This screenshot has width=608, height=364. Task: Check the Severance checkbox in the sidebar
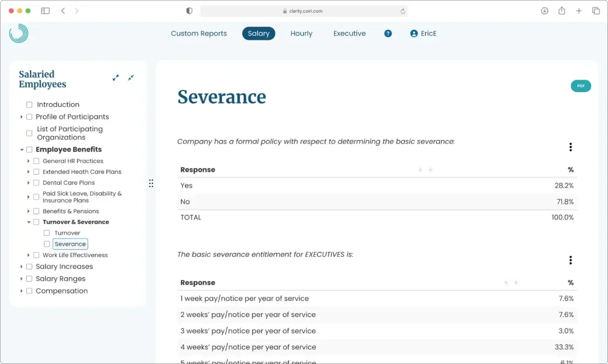(46, 244)
